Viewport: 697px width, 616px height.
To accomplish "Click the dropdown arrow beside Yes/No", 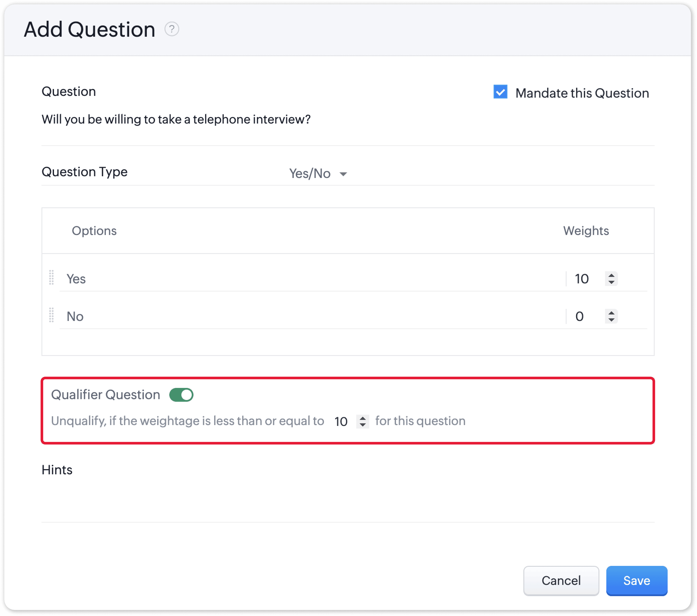I will (343, 174).
